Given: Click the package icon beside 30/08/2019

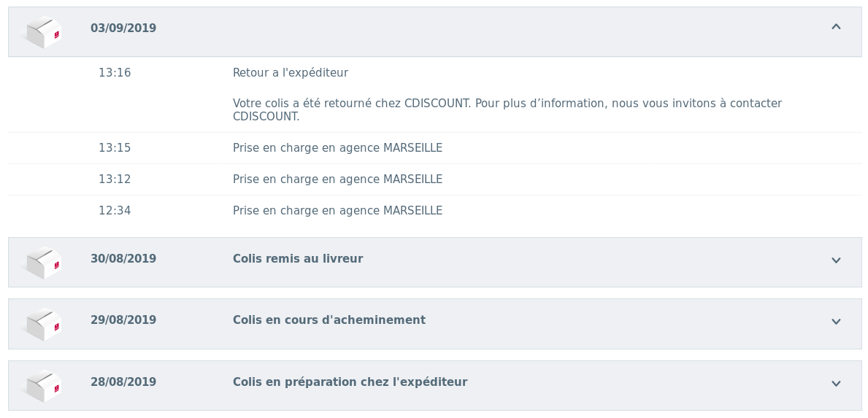Looking at the screenshot, I should 44,263.
